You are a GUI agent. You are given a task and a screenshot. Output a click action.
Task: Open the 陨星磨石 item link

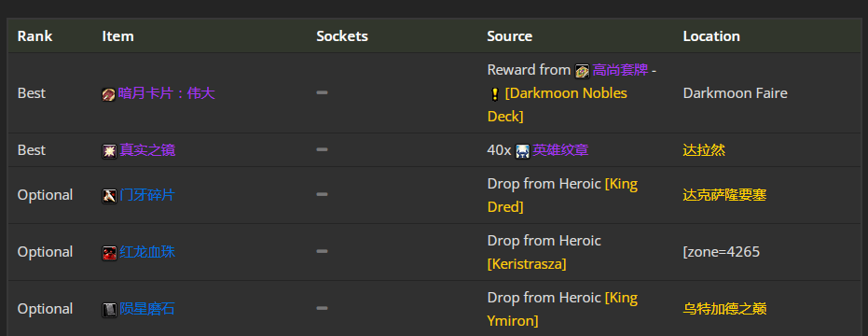tap(147, 309)
